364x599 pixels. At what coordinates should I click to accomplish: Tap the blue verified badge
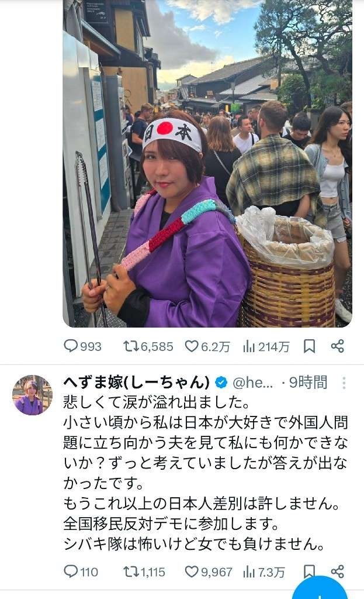pyautogui.click(x=221, y=383)
